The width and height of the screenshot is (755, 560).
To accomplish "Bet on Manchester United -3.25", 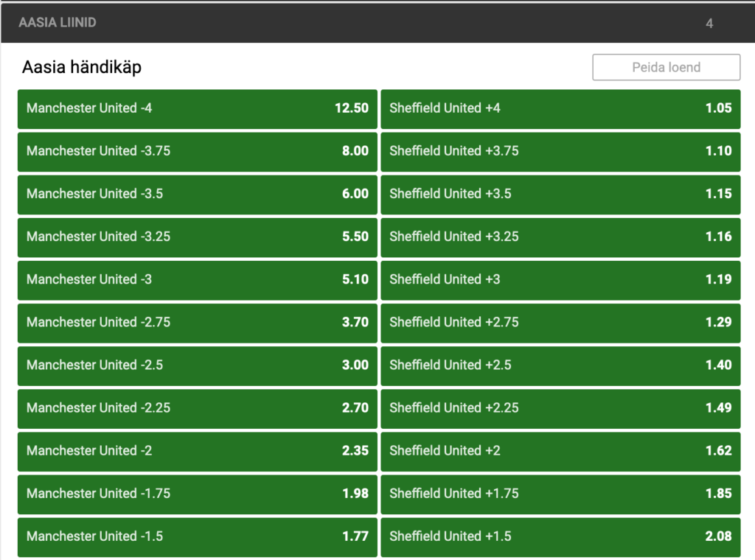I will tap(197, 237).
